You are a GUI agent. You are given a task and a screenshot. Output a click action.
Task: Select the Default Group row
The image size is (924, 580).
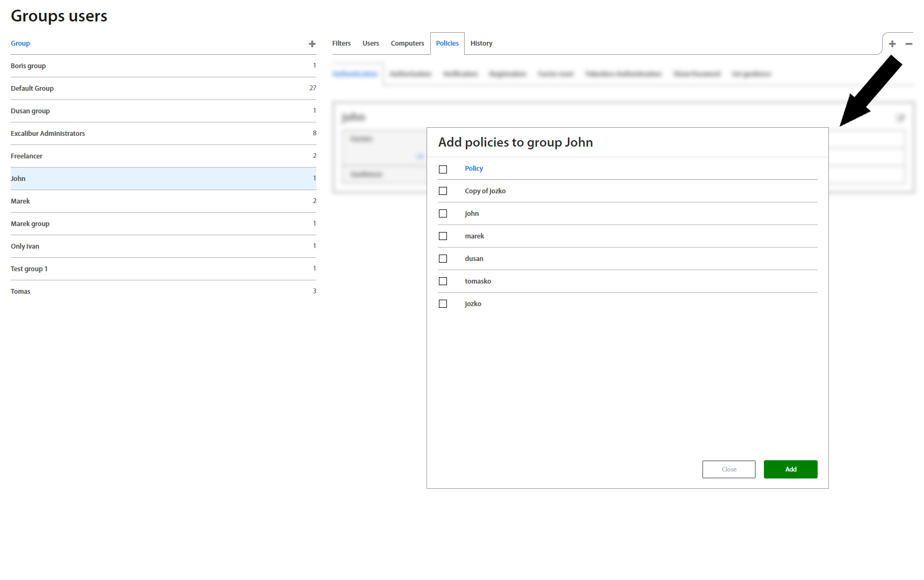pyautogui.click(x=32, y=89)
